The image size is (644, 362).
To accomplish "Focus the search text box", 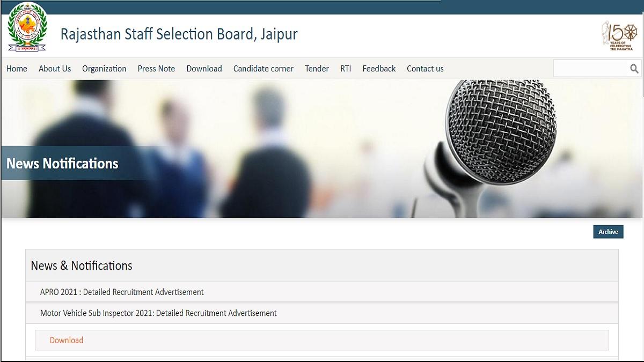I will point(590,69).
